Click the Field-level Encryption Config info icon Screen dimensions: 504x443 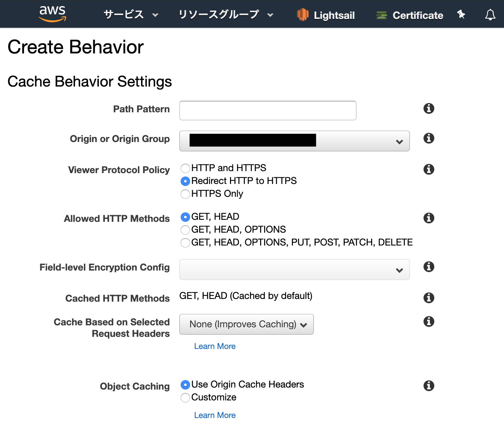tap(429, 267)
